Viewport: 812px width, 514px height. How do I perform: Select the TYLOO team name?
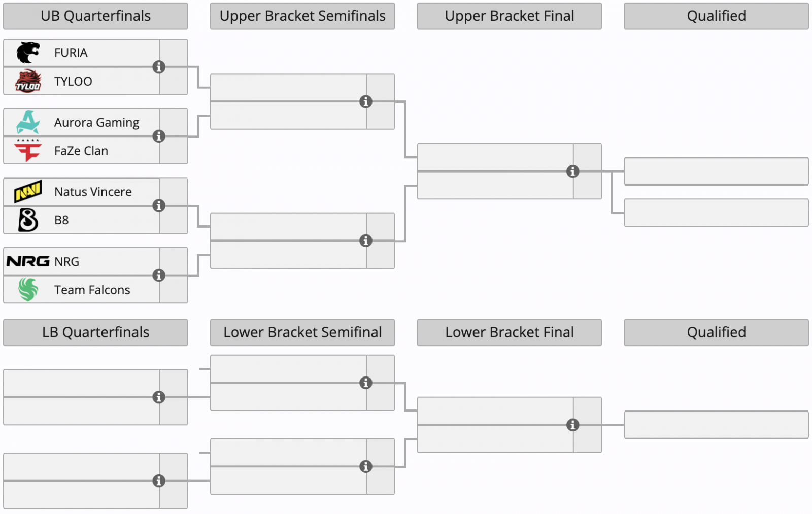[73, 81]
